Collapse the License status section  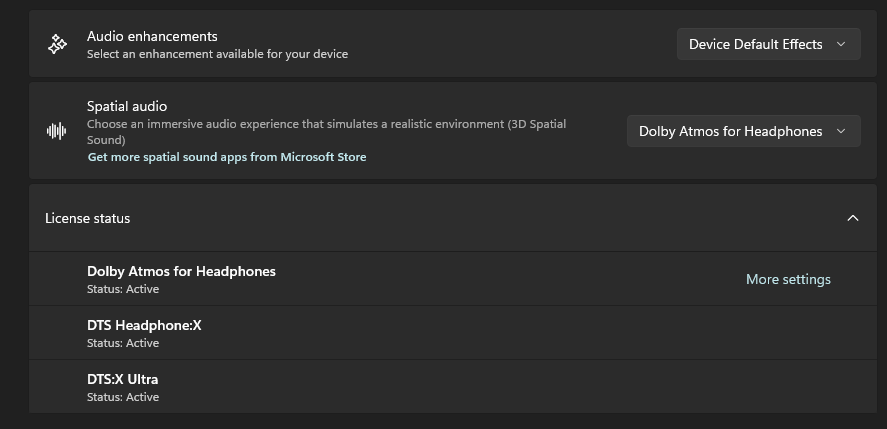(852, 218)
